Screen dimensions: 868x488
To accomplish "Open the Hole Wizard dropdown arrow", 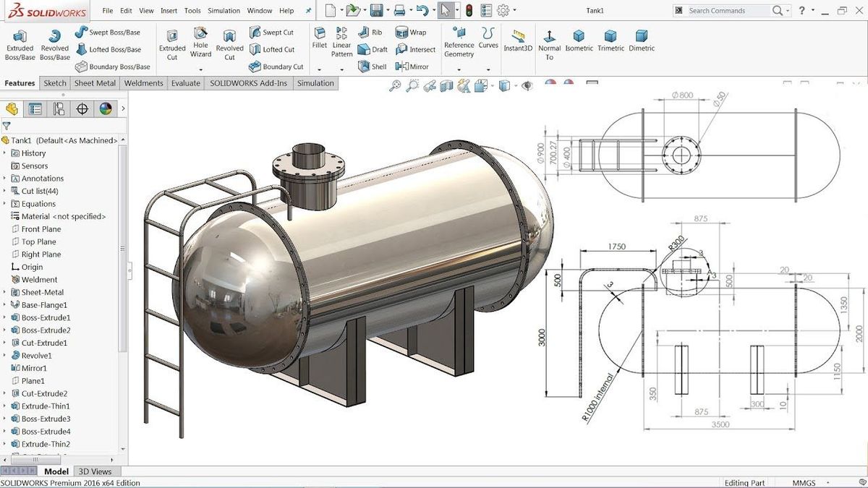I will point(201,70).
